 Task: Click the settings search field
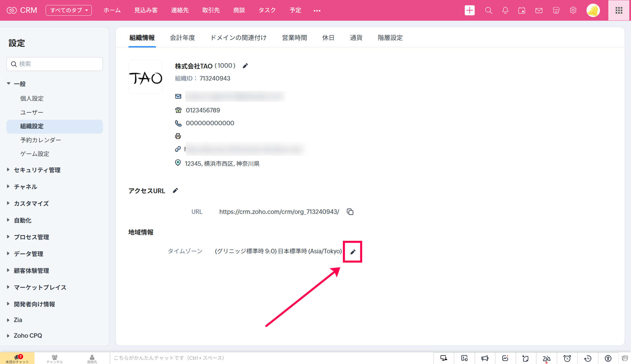(x=55, y=64)
